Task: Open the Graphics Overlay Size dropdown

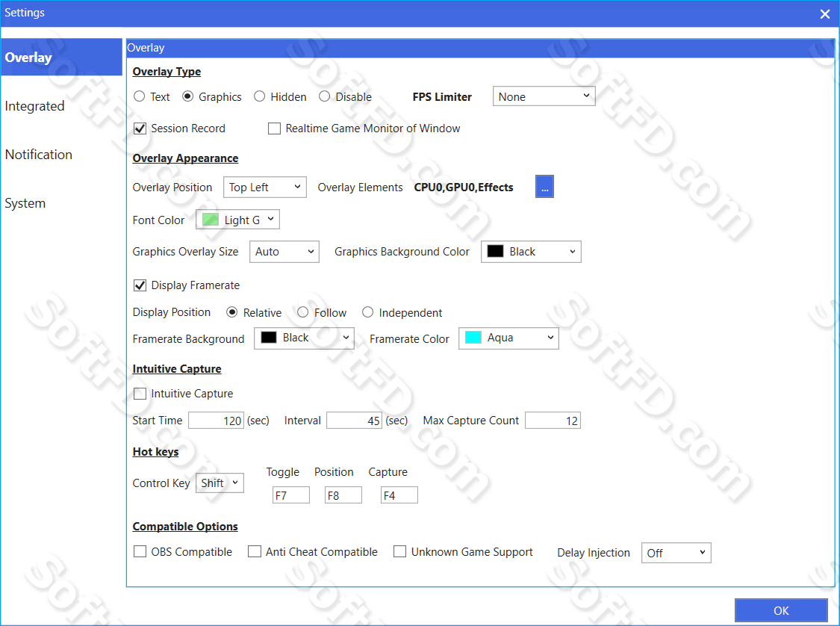Action: coord(284,251)
